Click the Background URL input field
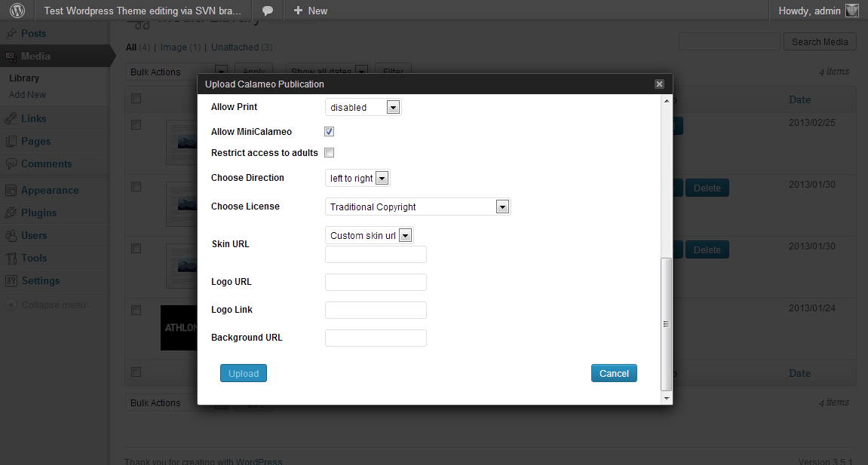Image resolution: width=868 pixels, height=465 pixels. (376, 338)
